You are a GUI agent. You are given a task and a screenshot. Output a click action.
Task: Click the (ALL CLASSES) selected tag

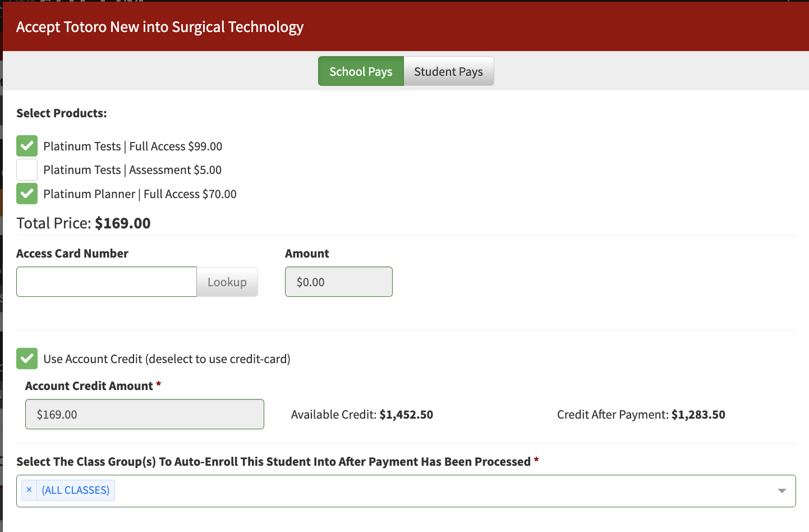76,490
